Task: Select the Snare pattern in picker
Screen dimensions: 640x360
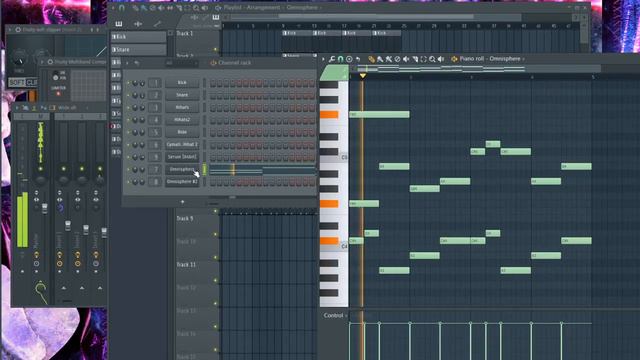Action: pos(139,49)
